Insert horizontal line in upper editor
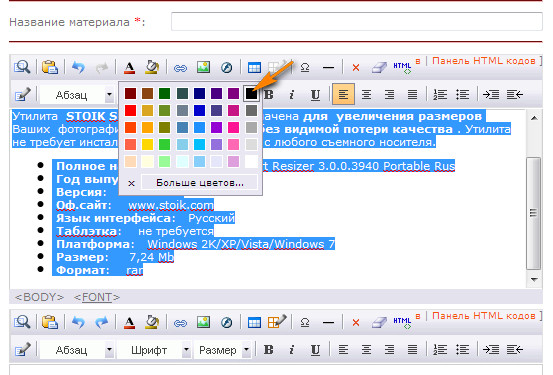553x375 pixels. click(x=328, y=67)
